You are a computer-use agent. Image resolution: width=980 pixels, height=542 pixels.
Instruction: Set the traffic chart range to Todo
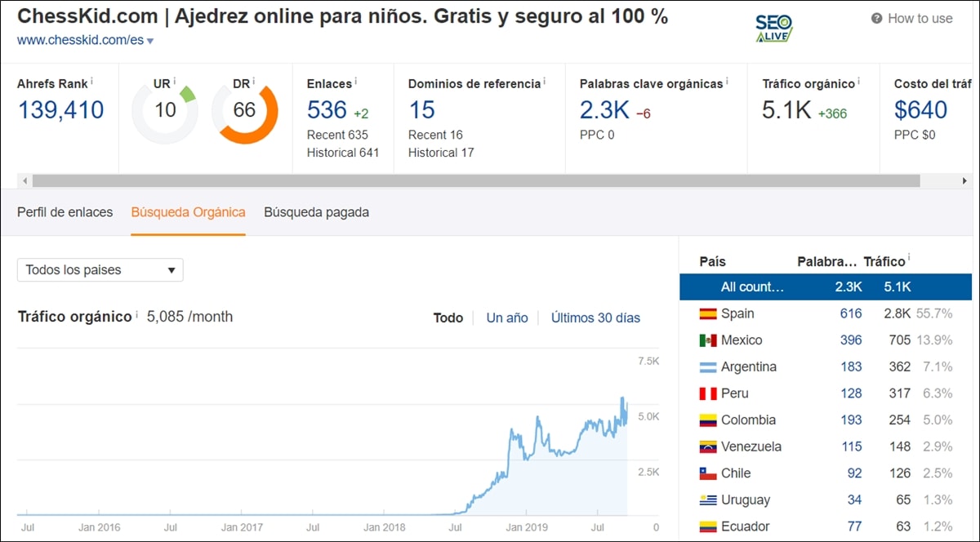[448, 318]
